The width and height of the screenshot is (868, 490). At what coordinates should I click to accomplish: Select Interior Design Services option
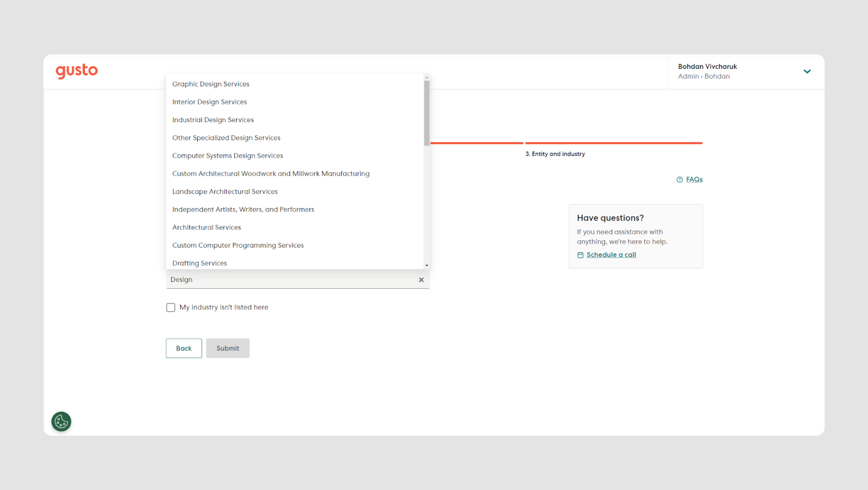295,102
